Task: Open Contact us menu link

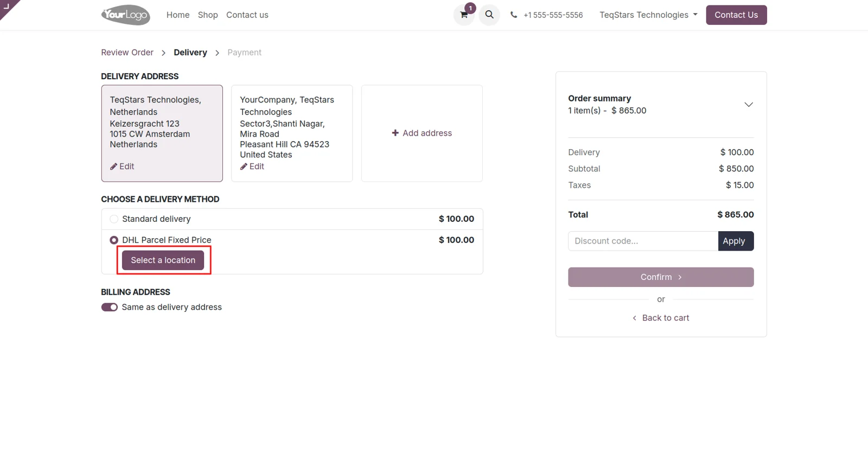Action: (247, 15)
